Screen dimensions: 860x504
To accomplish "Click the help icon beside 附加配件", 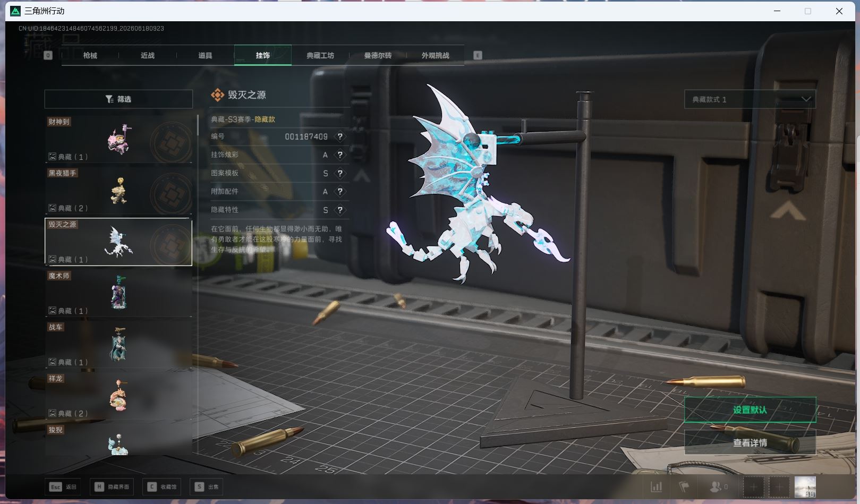I will (x=340, y=192).
